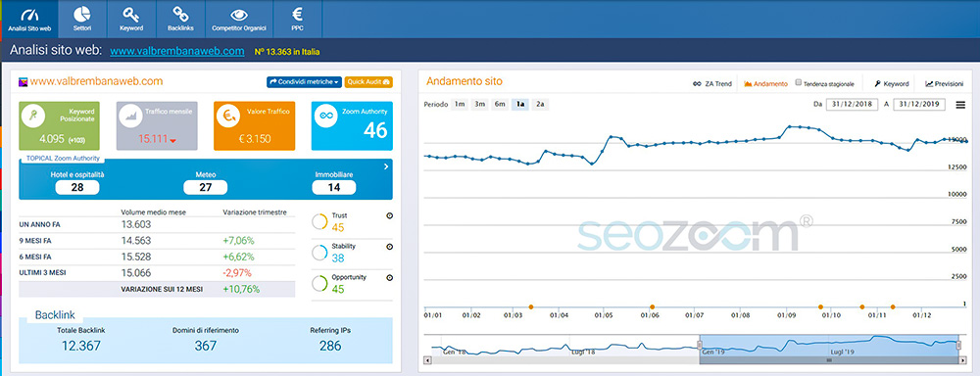
Task: Set period to 1m
Action: pyautogui.click(x=460, y=105)
